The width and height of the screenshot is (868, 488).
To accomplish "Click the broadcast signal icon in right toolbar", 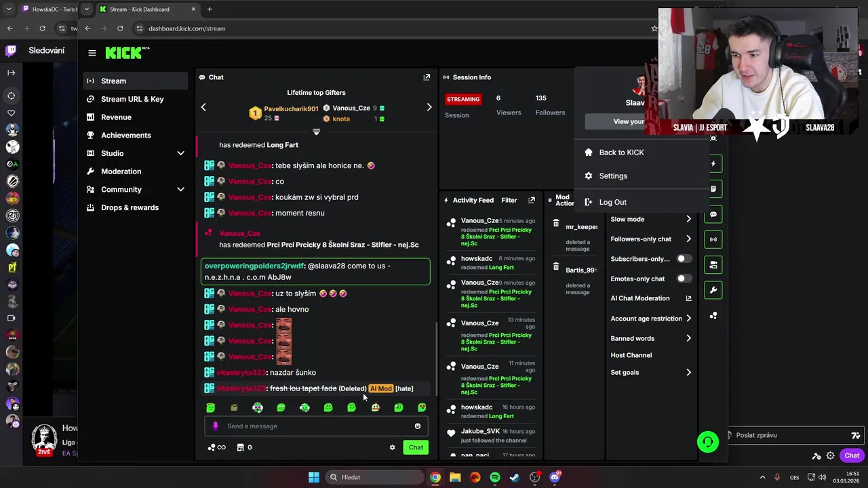I will [x=713, y=239].
